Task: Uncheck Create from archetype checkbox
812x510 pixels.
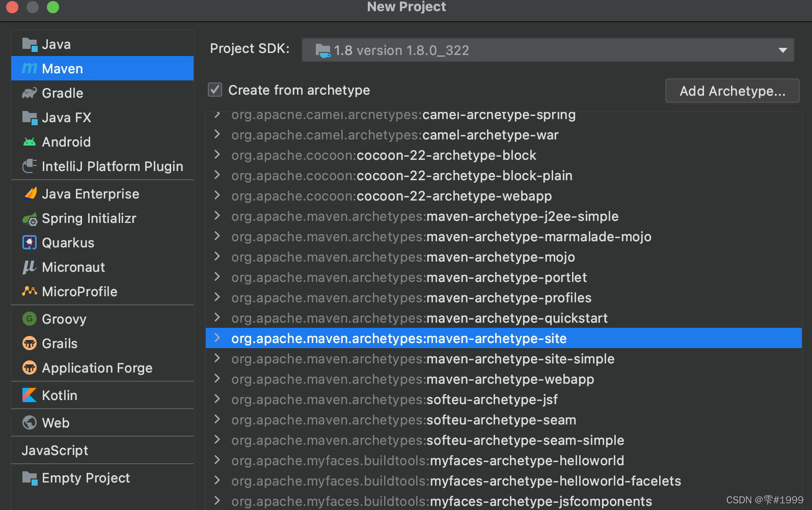Action: point(215,90)
